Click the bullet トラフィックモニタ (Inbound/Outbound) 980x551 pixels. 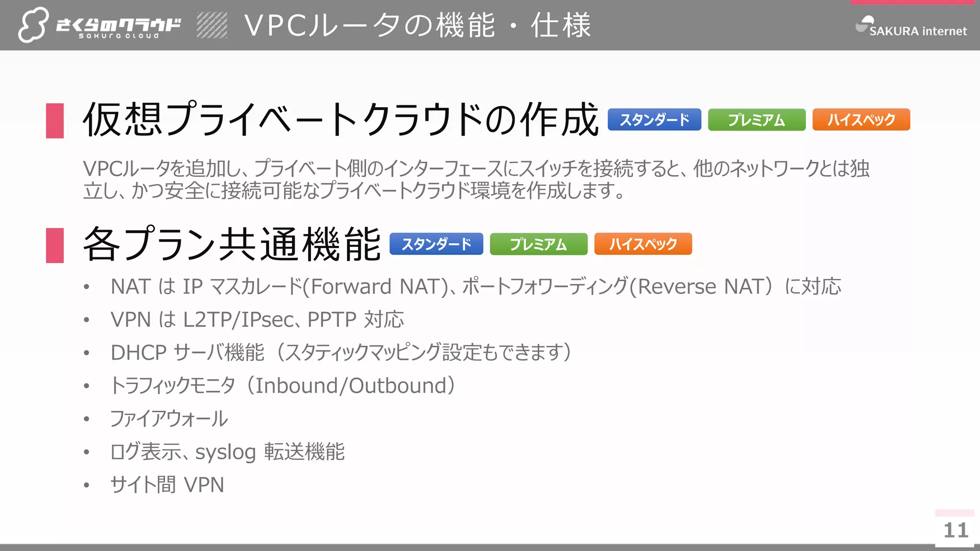point(283,386)
